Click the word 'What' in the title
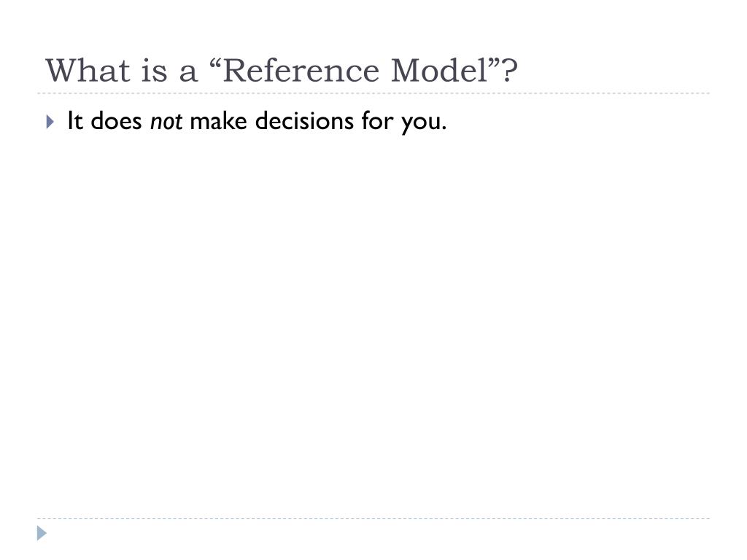Image resolution: width=747 pixels, height=560 pixels. tap(88, 71)
